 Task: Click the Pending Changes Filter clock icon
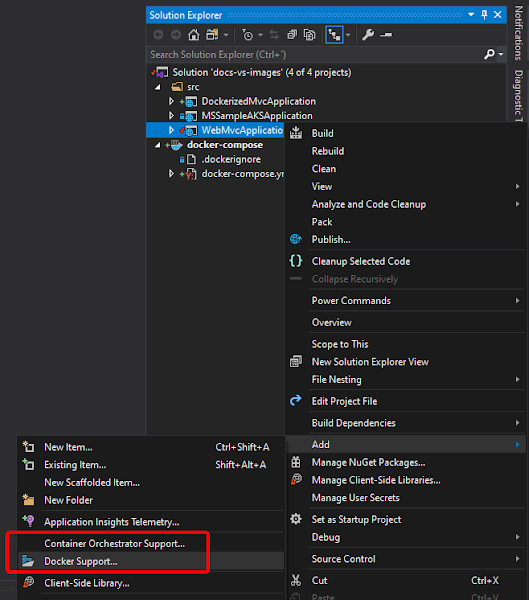248,35
